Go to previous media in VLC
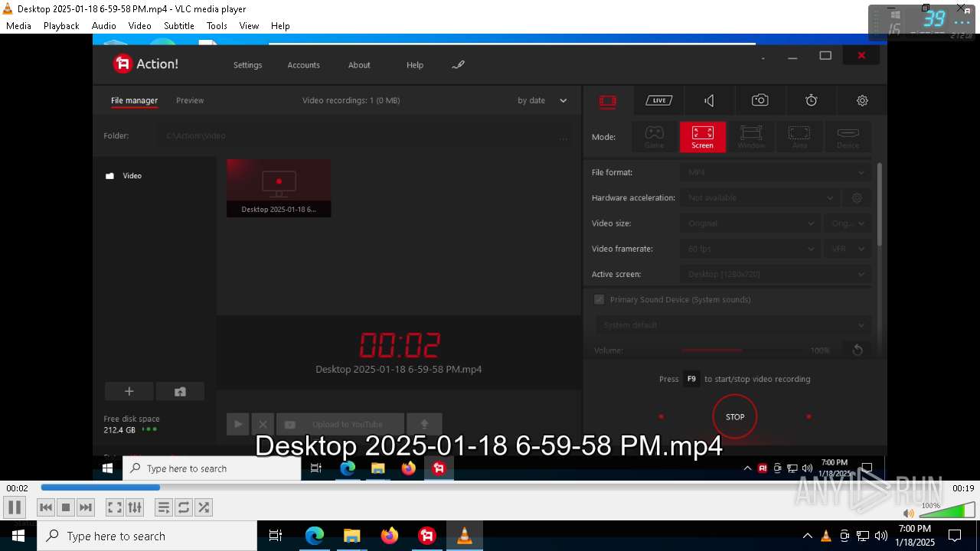This screenshot has width=980, height=551. point(46,507)
